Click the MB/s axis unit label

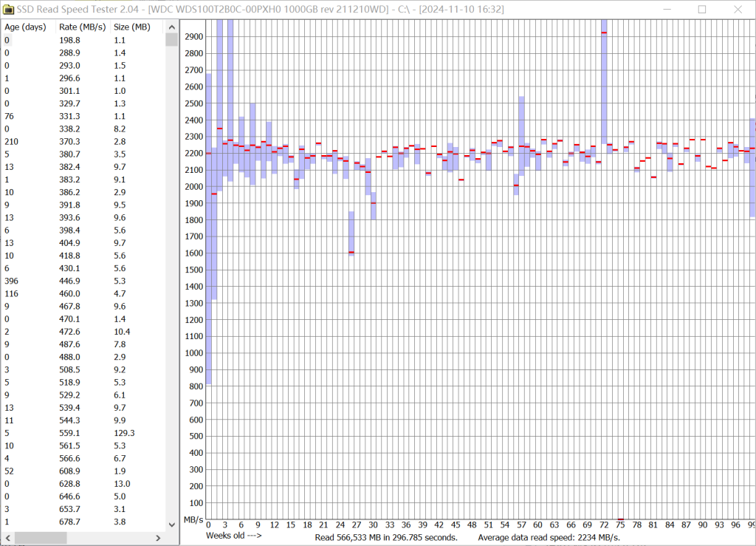(x=193, y=520)
